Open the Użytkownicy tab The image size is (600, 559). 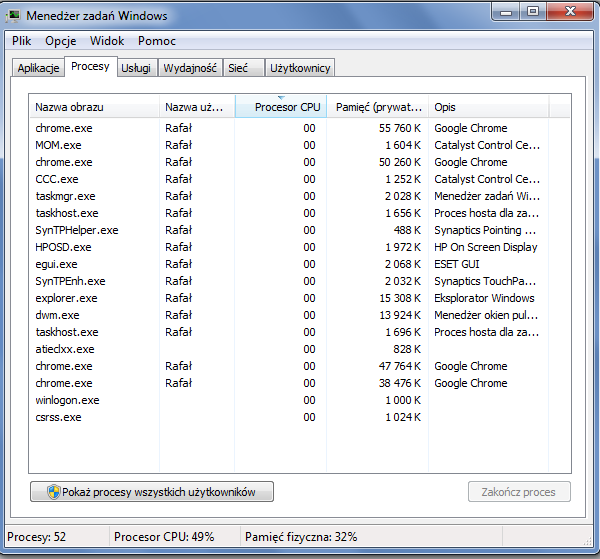tap(300, 68)
